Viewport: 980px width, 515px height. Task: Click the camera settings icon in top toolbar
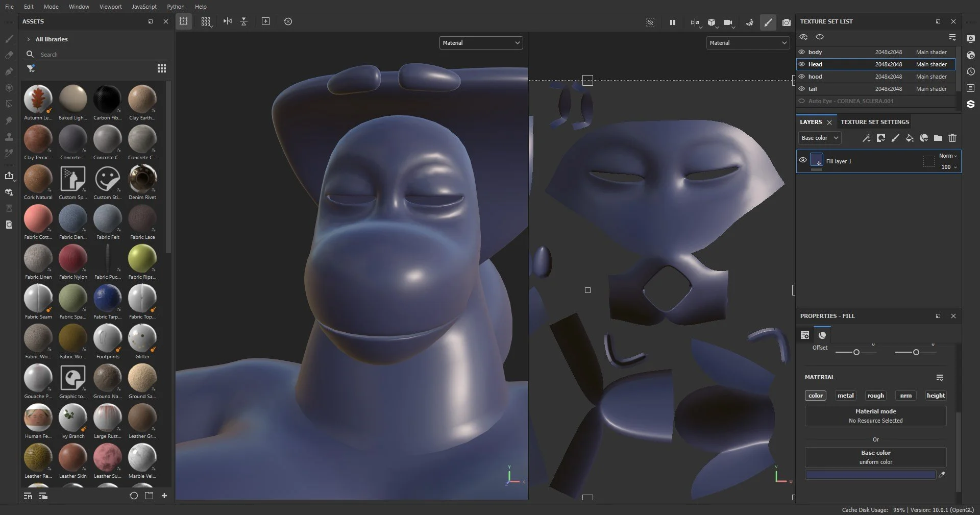pos(728,22)
